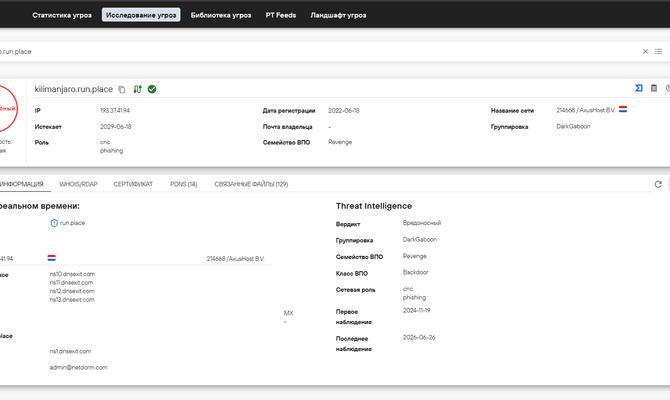The image size is (670, 400).
Task: Click last seen date 2026-06-26
Action: pyautogui.click(x=419, y=337)
